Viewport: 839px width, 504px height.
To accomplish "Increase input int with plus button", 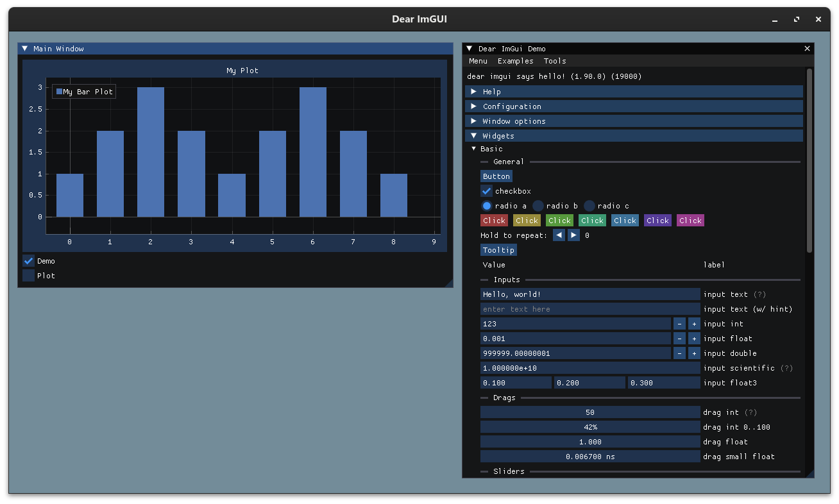I will click(x=694, y=324).
